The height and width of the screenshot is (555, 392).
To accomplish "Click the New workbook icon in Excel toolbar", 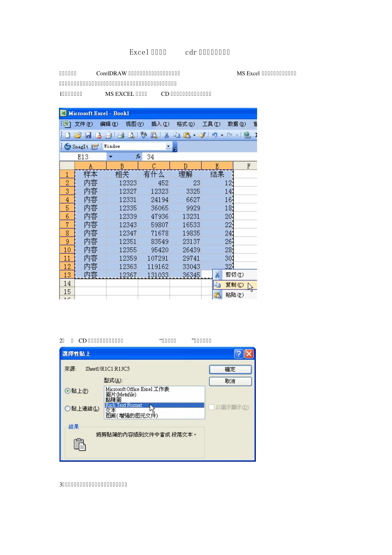I will (68, 135).
